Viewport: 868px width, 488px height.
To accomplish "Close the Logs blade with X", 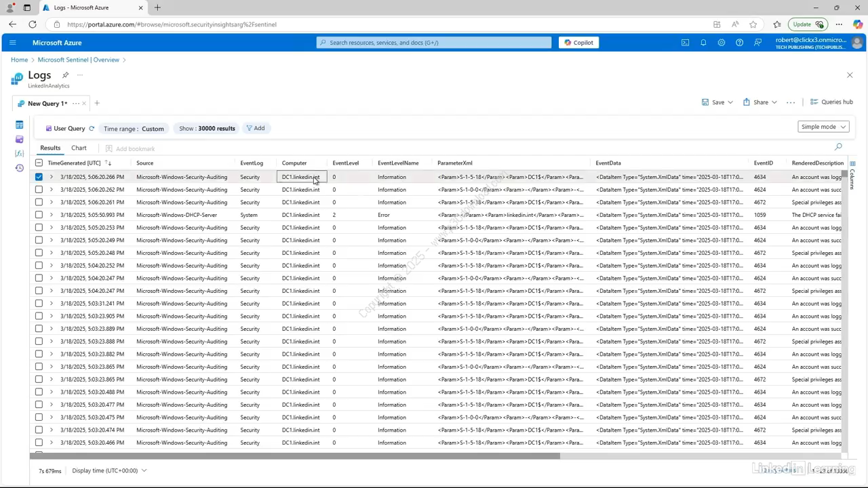I will [850, 75].
